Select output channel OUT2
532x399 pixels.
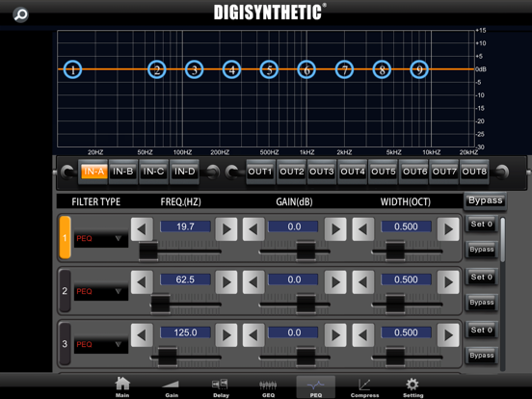point(291,172)
